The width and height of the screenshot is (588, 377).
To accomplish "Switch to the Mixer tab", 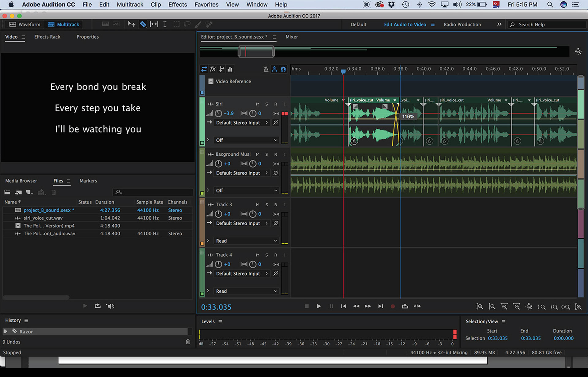I will 292,37.
